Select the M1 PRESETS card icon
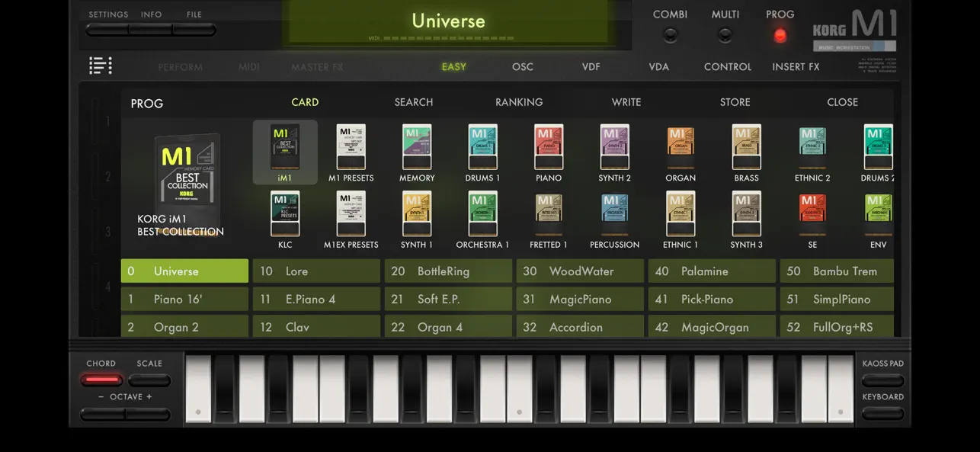The image size is (980, 452). point(351,146)
